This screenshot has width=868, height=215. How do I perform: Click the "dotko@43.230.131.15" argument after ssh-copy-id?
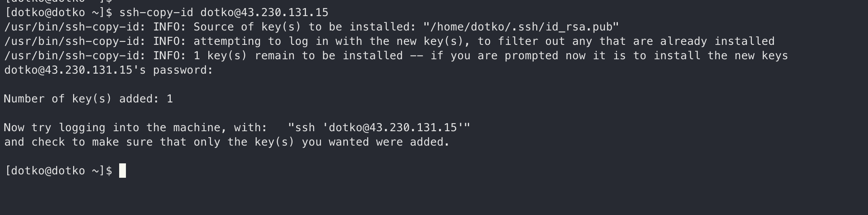tap(264, 13)
